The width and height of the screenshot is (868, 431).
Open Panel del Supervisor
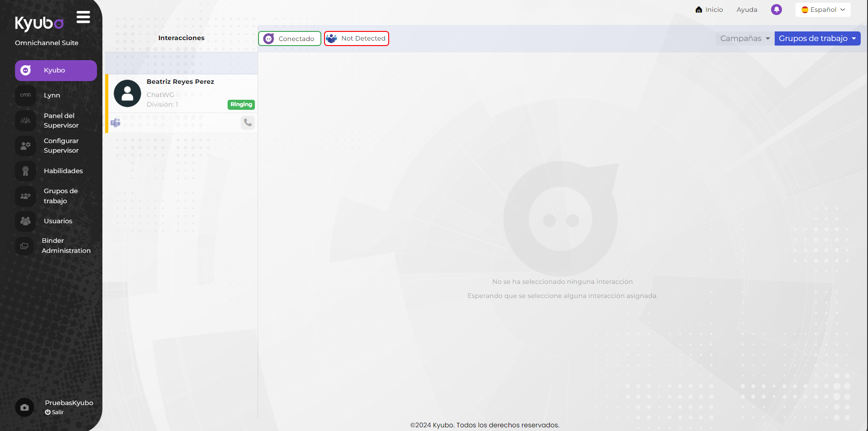pyautogui.click(x=61, y=120)
